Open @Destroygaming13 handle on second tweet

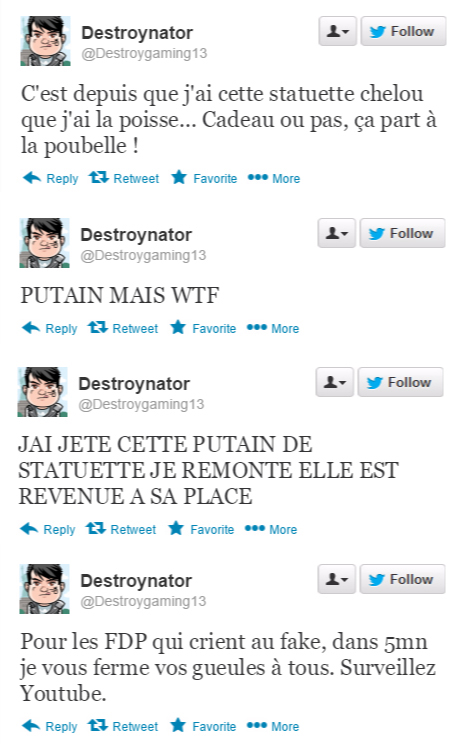143,255
